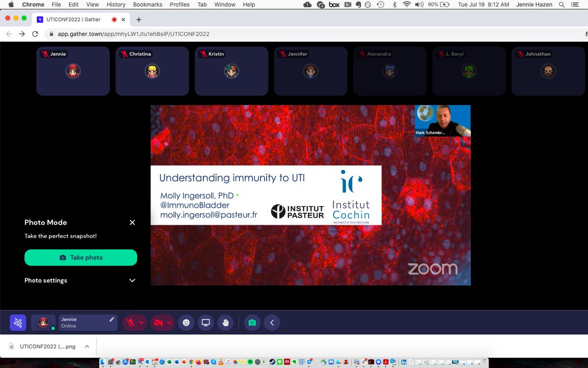Click the Jennie Online status box

point(88,322)
